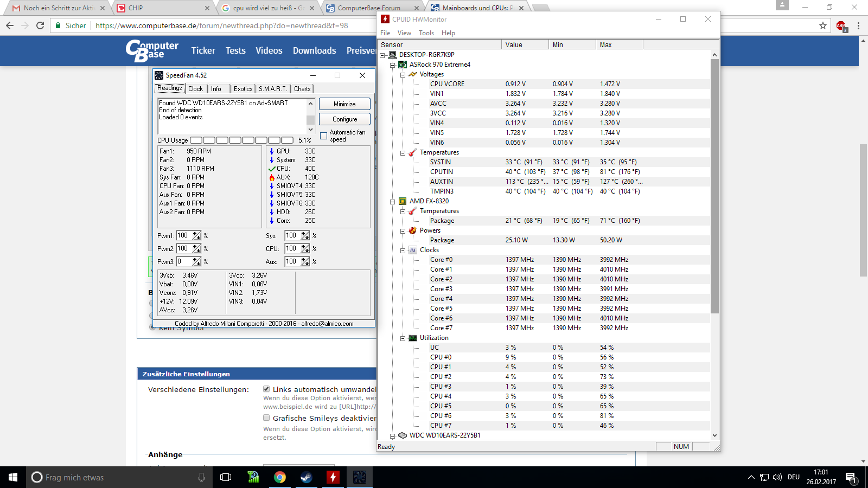Image resolution: width=868 pixels, height=488 pixels.
Task: Check Grafische Smileys deaktivieren option
Action: click(x=266, y=418)
